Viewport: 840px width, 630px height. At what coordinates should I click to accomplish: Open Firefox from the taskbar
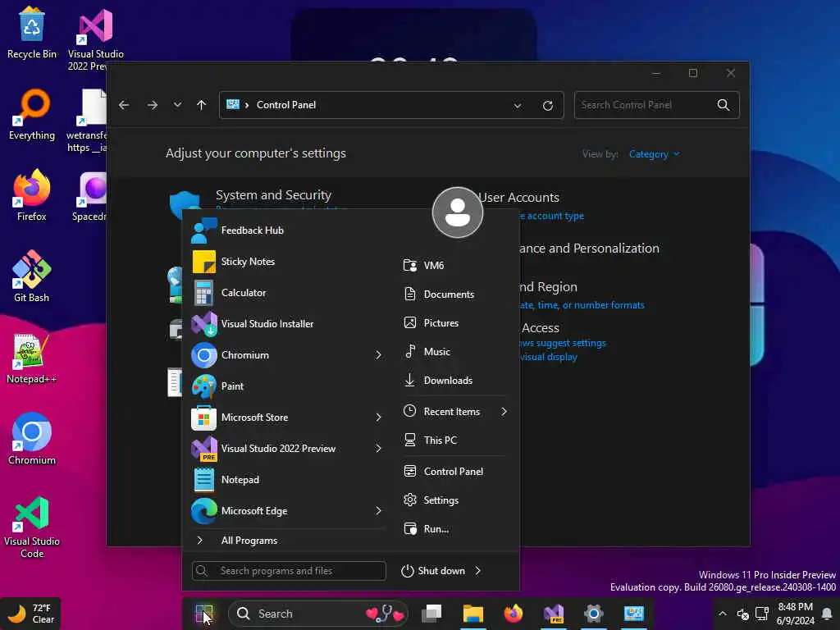point(514,614)
